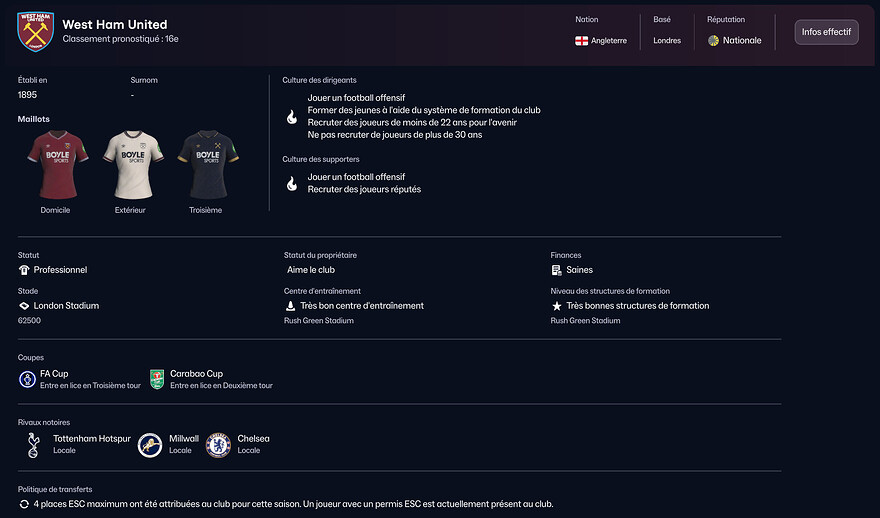880x518 pixels.
Task: Open the Angleterre nation link
Action: click(x=609, y=41)
